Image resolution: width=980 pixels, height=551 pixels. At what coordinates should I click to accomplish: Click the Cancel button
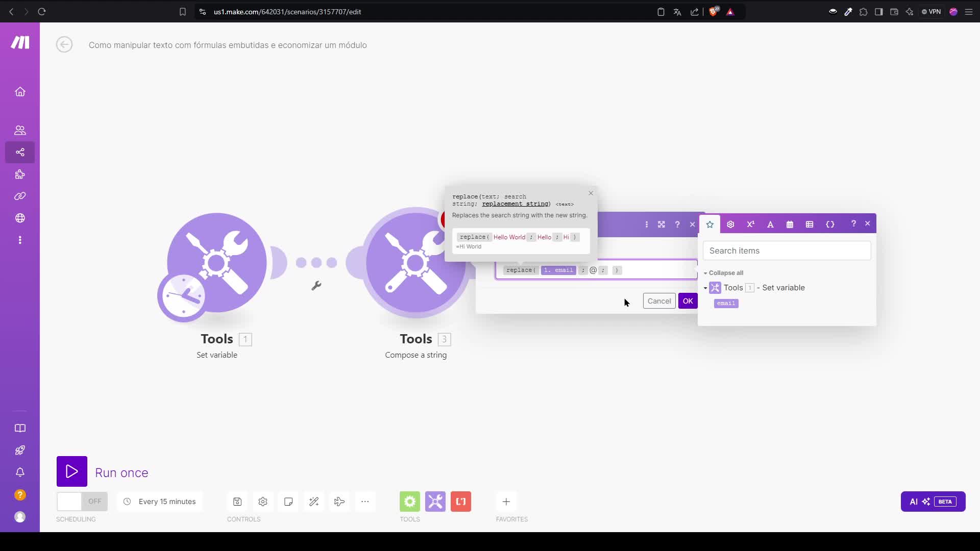point(659,301)
